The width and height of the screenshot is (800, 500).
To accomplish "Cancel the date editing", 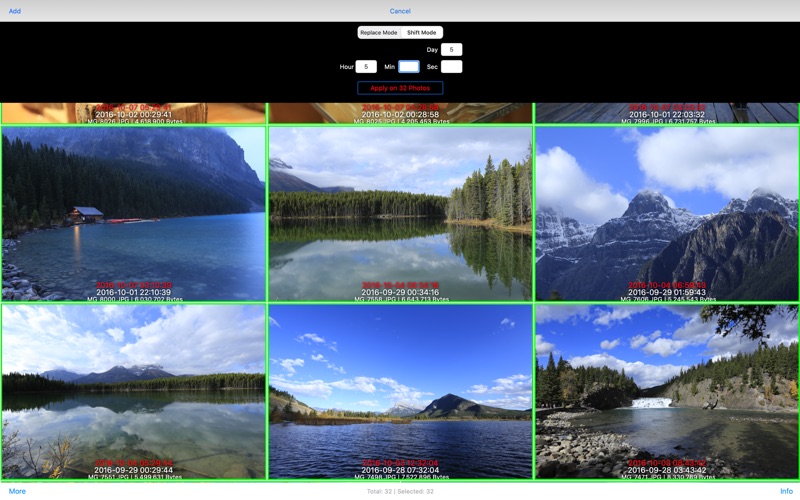I will [x=400, y=11].
